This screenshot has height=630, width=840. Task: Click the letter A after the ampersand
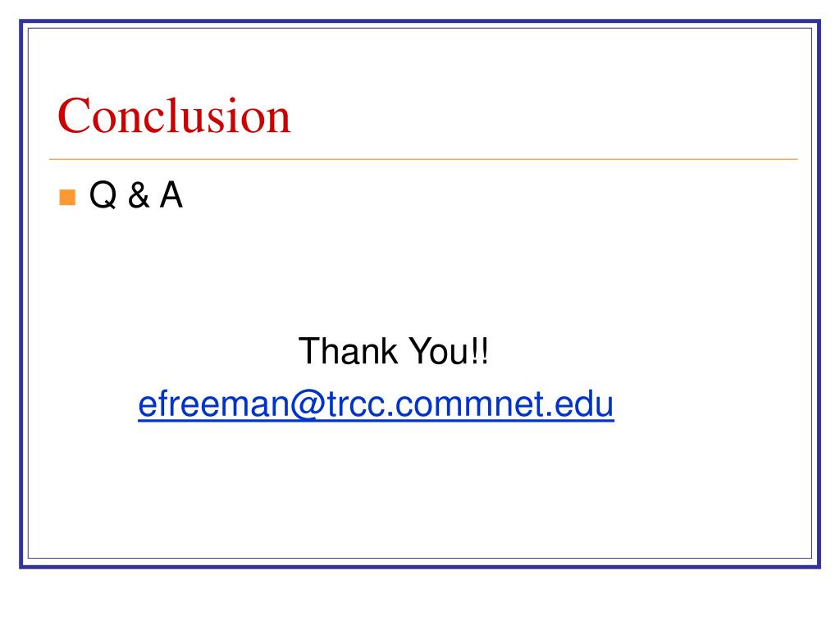171,194
